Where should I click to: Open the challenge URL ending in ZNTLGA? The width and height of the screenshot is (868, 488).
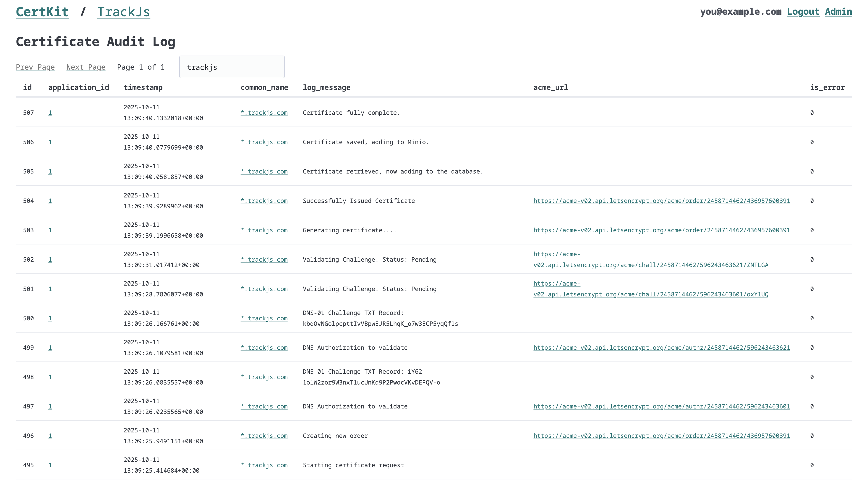click(650, 265)
